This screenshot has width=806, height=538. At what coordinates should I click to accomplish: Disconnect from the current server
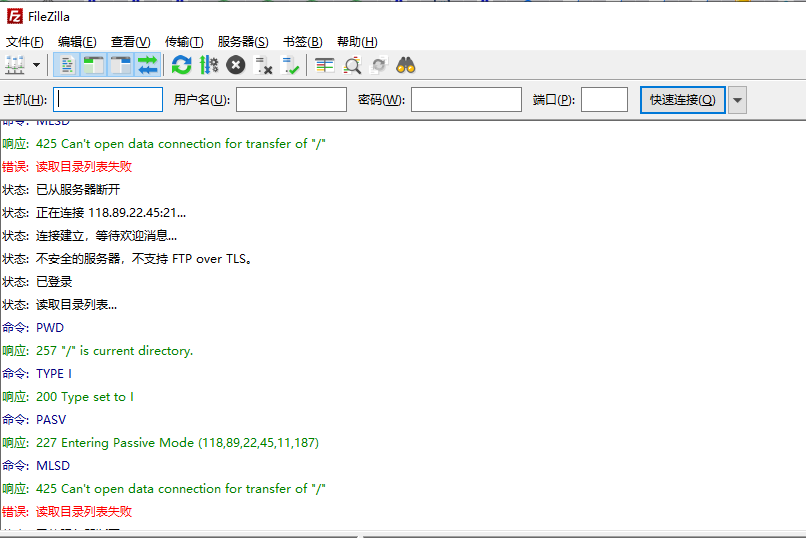pos(263,65)
